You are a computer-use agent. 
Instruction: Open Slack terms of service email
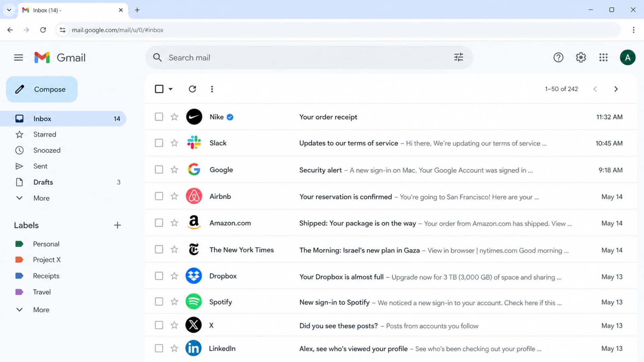point(391,143)
